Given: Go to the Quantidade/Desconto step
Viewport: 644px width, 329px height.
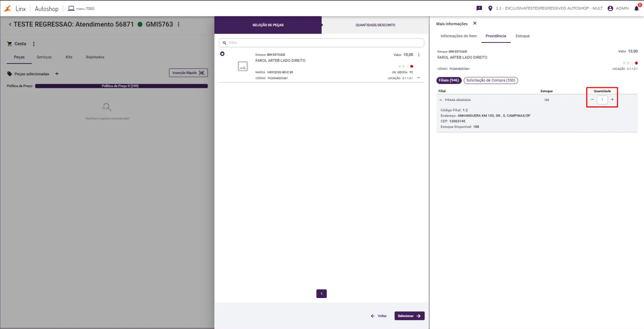Looking at the screenshot, I should pyautogui.click(x=375, y=25).
